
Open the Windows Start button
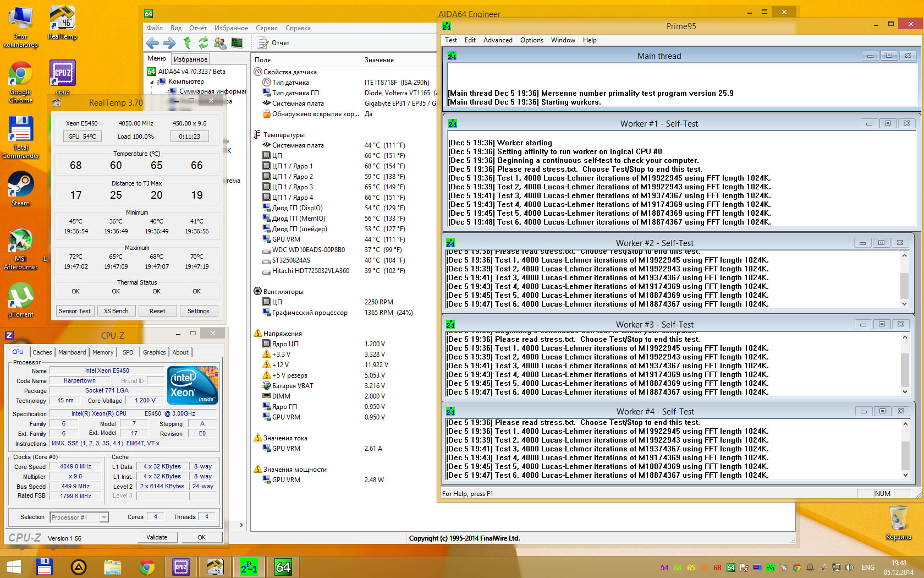tap(13, 567)
